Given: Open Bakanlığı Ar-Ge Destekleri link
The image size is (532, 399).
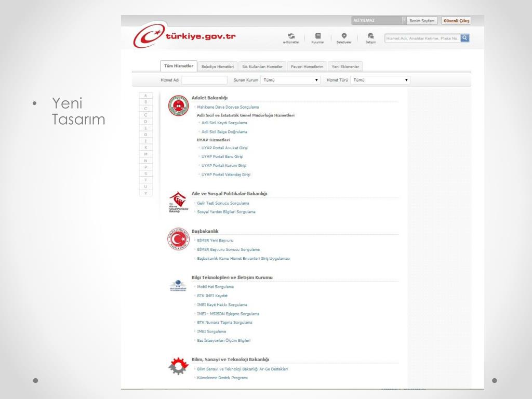Looking at the screenshot, I should pos(243,369).
